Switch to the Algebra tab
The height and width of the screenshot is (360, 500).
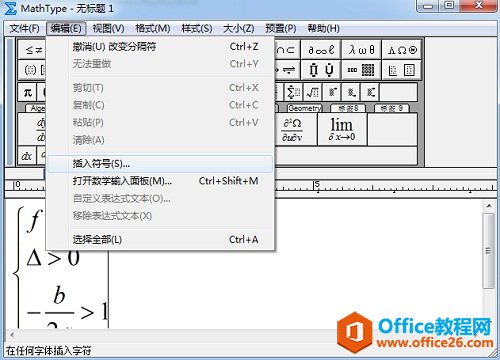[x=36, y=108]
